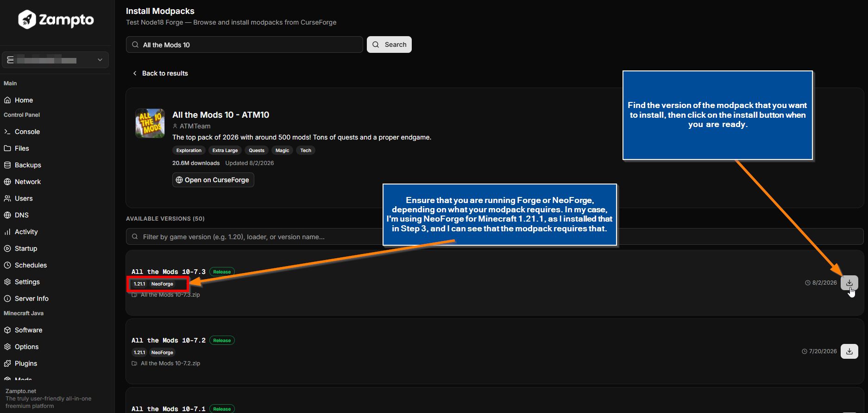Click the NeoForge tag on version 10-7.2
Image resolution: width=868 pixels, height=413 pixels.
(162, 352)
